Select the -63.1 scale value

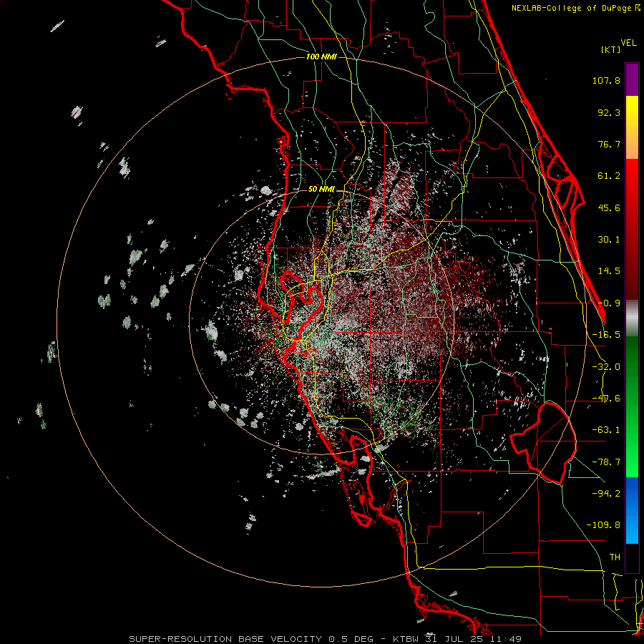coord(606,430)
